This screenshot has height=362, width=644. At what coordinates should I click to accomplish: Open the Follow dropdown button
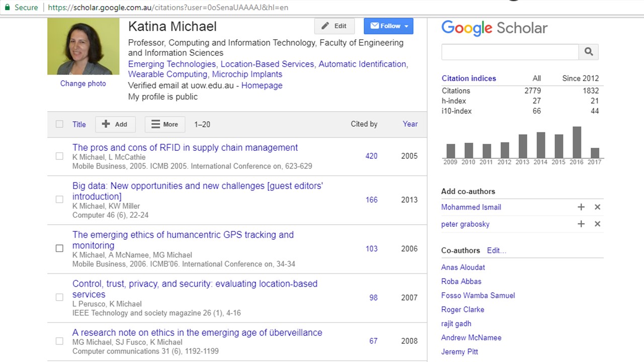(388, 26)
